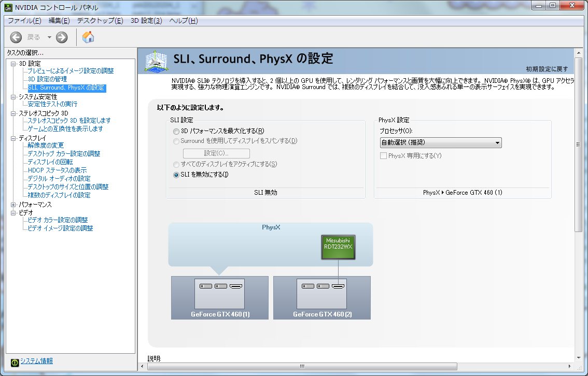Open HDCP ステータスの表示
Screen dimensions: 588x376
tap(57, 170)
